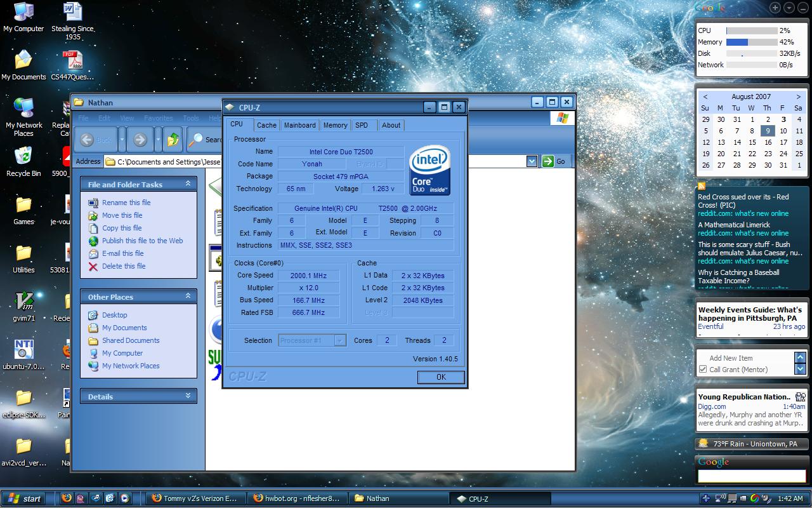Click Add New Item in to-do list
This screenshot has width=812, height=508.
click(x=731, y=358)
